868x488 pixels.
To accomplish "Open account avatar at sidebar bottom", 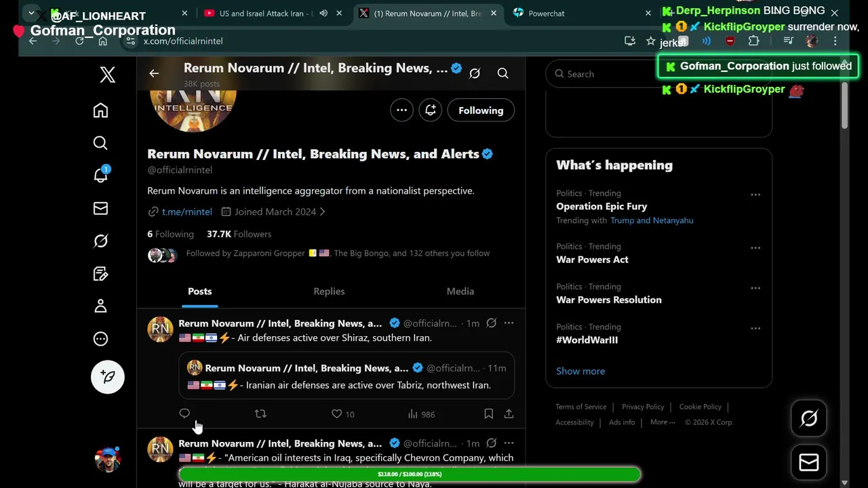I will (x=107, y=459).
